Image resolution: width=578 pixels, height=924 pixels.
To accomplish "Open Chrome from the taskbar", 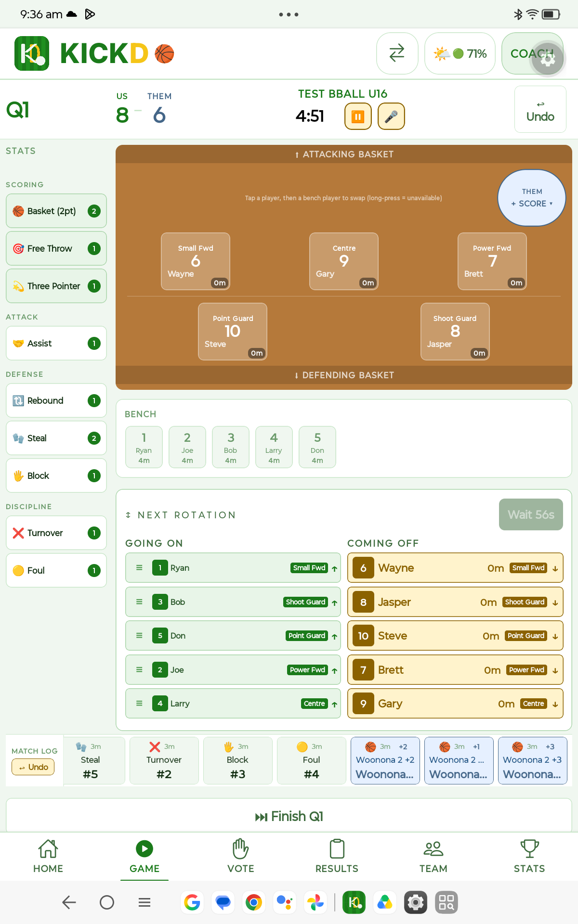I will click(254, 902).
